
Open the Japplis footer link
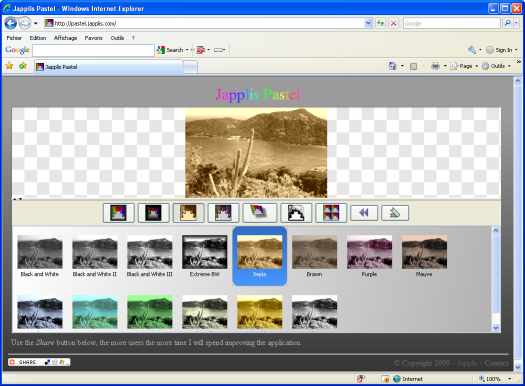467,363
